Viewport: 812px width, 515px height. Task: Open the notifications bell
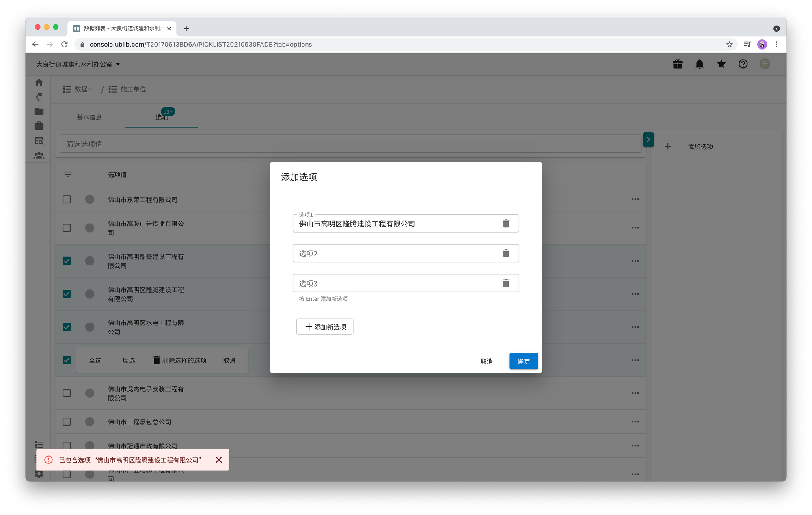coord(700,64)
